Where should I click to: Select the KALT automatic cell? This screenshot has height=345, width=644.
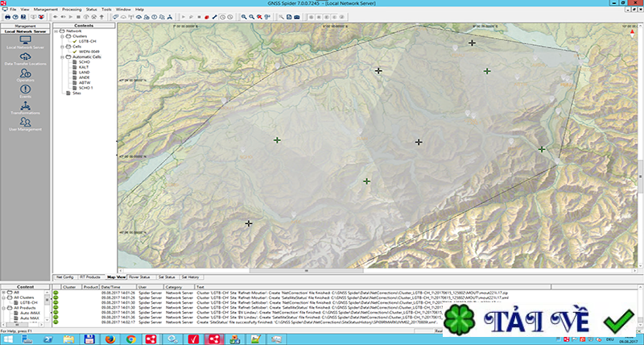click(x=84, y=67)
